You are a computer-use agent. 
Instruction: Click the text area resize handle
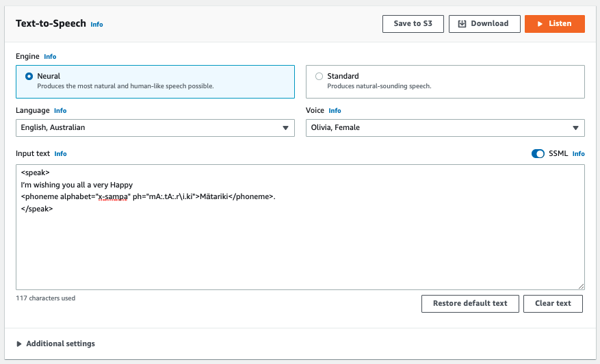(x=582, y=287)
